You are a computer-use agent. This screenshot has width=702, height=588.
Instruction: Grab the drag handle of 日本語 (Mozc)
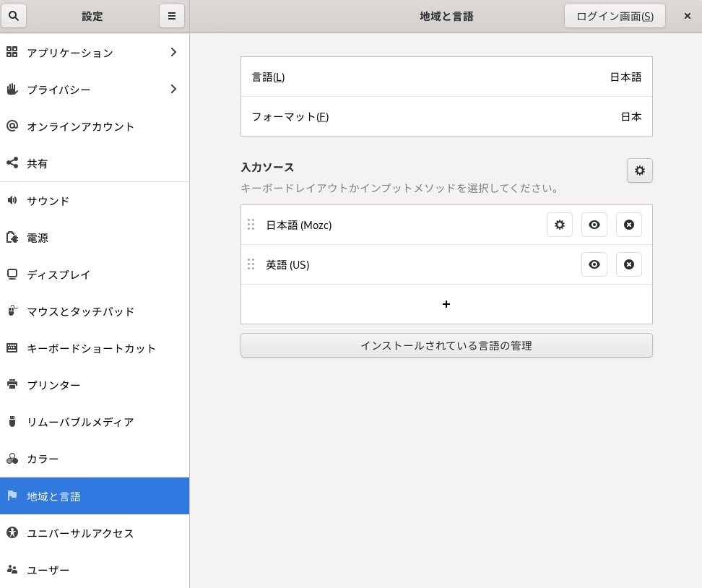pyautogui.click(x=251, y=225)
